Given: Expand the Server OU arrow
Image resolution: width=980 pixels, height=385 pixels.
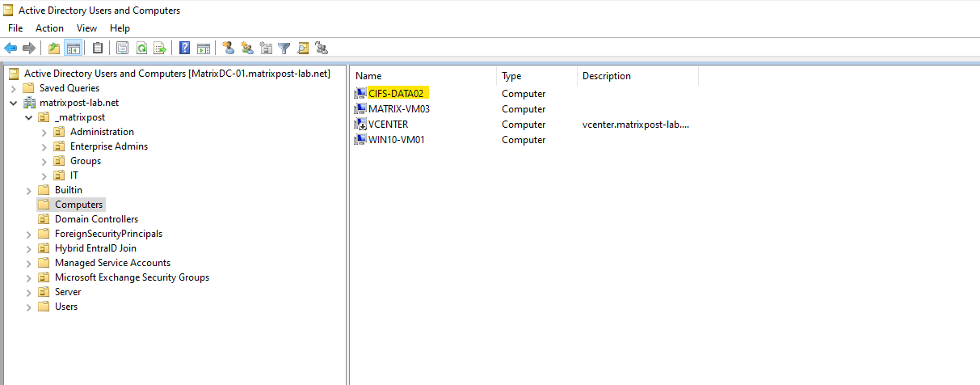Looking at the screenshot, I should point(29,292).
